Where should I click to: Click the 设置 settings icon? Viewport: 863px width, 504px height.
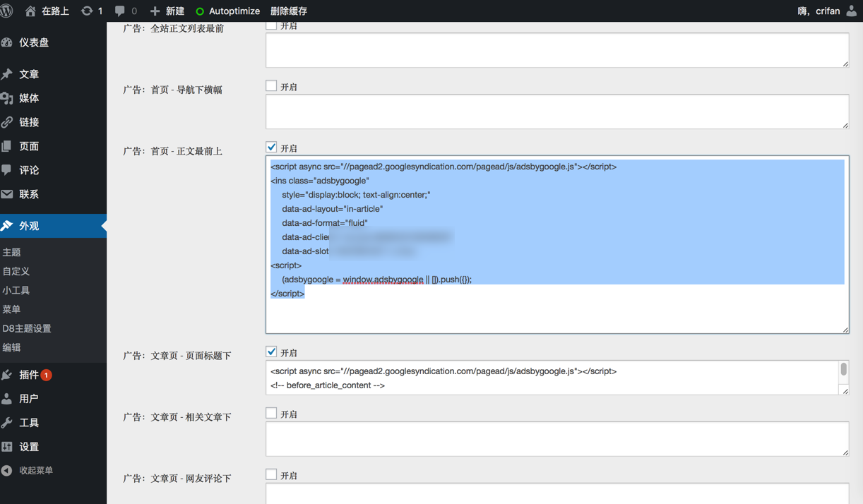pyautogui.click(x=7, y=447)
